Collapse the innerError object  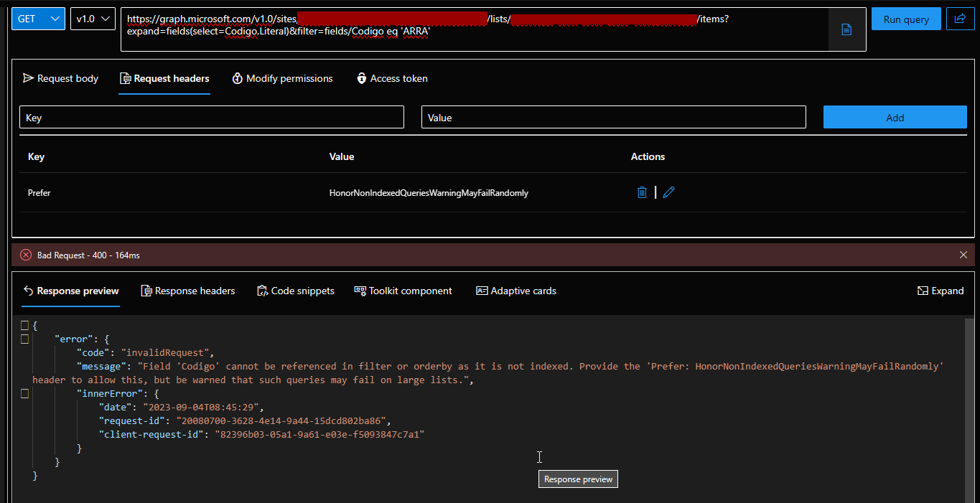(24, 393)
